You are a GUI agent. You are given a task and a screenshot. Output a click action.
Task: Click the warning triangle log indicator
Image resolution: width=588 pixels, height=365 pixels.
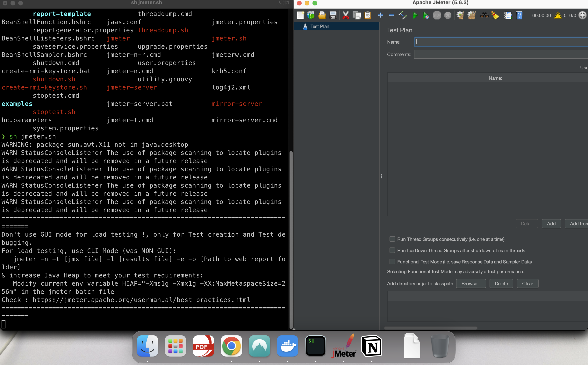pos(558,15)
